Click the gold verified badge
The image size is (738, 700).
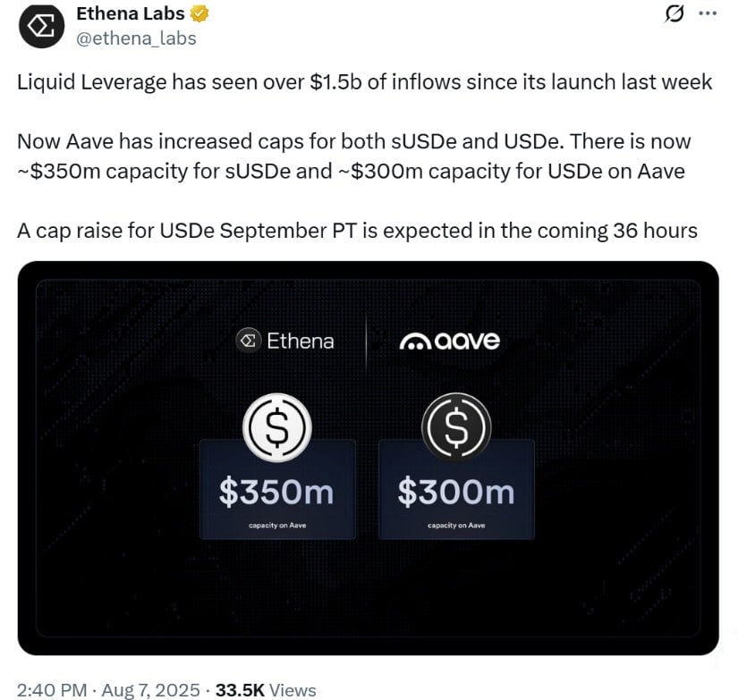coord(199,14)
